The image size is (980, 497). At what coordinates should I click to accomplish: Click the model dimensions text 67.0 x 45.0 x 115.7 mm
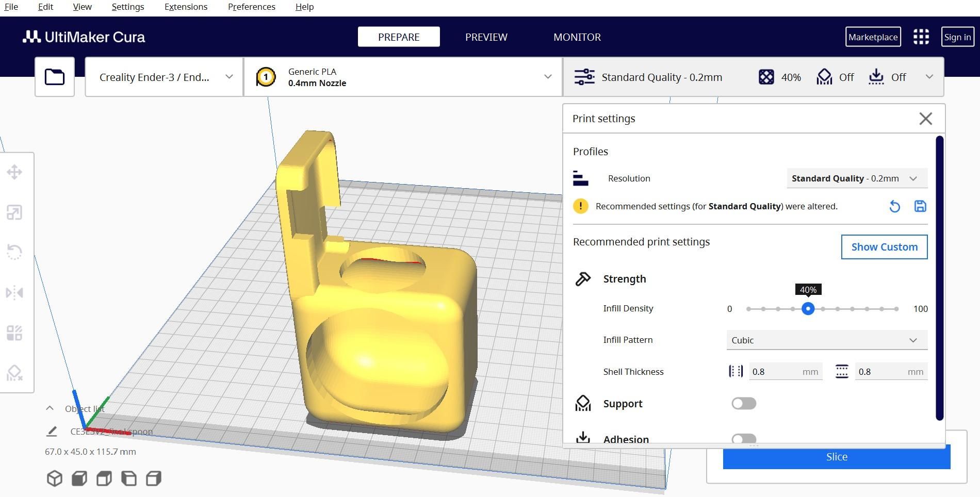90,452
